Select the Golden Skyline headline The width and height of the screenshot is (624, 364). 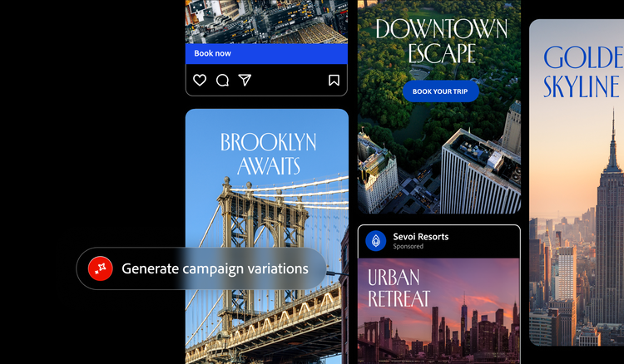(x=584, y=71)
